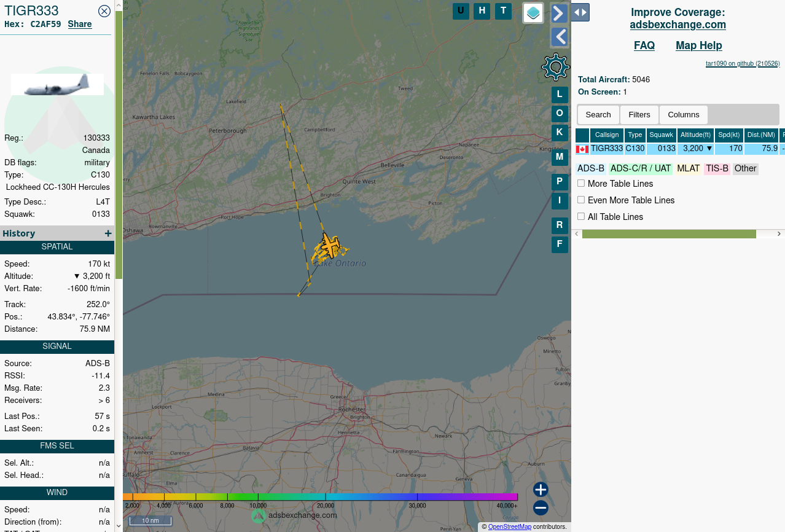Sort table by Callsign column
Screen dimensions: 785x532
click(607, 135)
